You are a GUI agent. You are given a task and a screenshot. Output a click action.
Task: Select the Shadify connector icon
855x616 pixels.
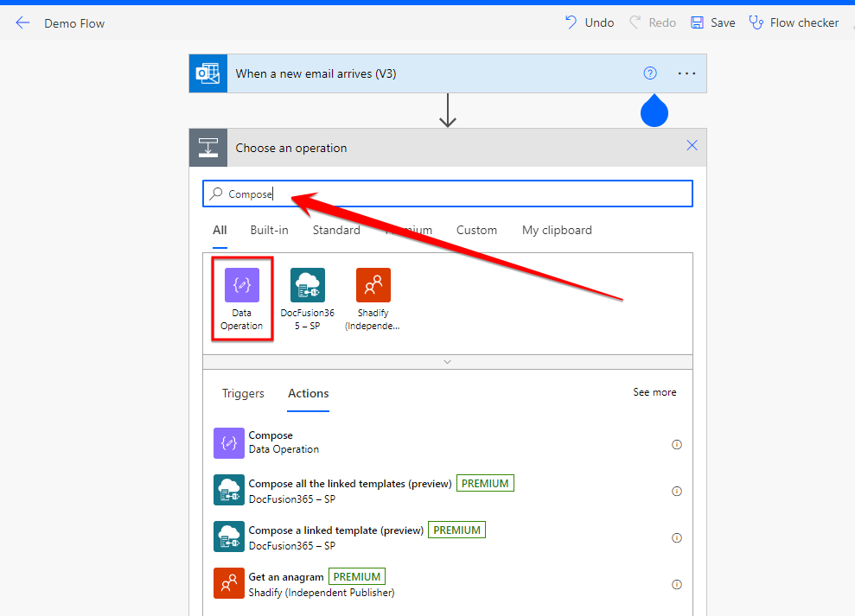(373, 285)
